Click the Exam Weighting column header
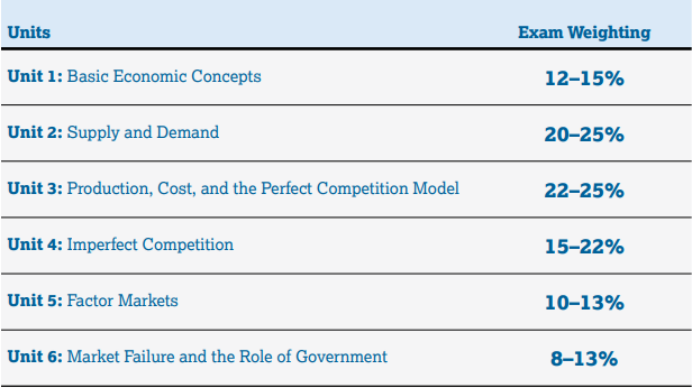The width and height of the screenshot is (692, 389). coord(584,33)
